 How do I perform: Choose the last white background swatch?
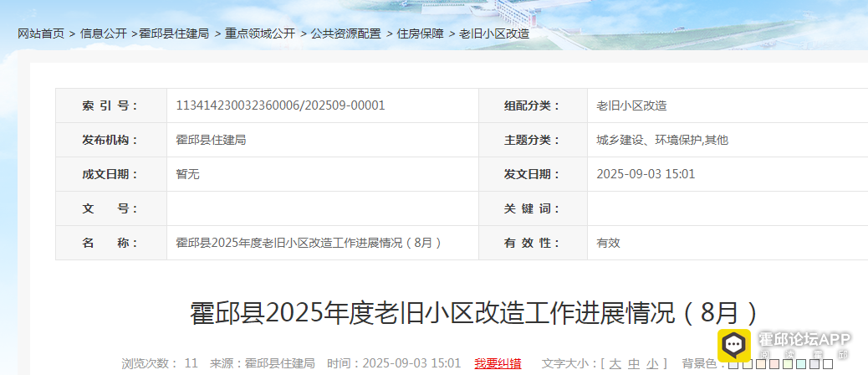pos(828,364)
